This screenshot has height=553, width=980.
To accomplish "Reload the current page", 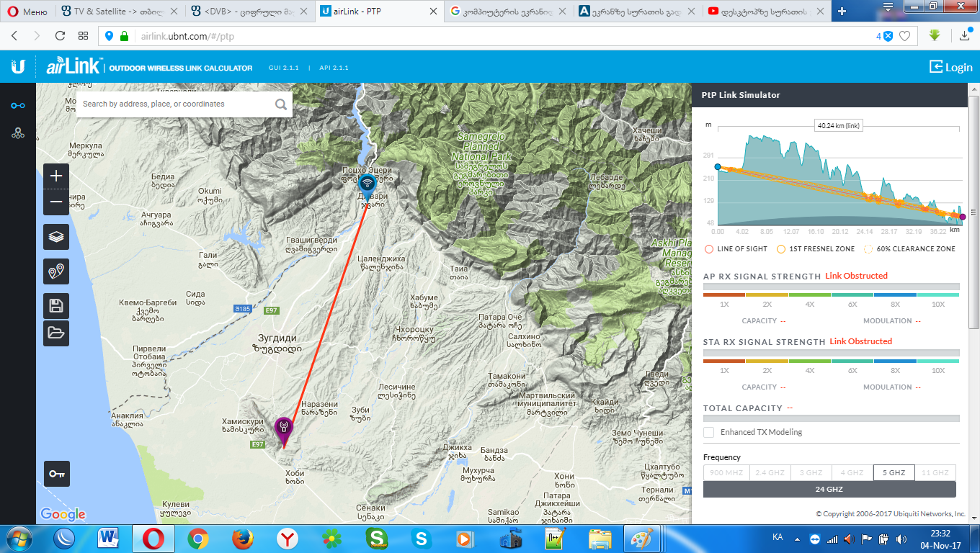I will [61, 36].
